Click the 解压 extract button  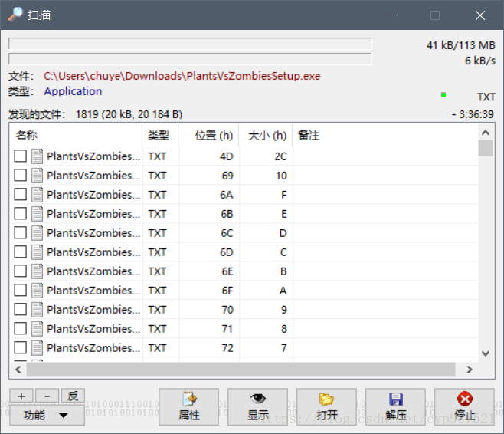click(x=396, y=406)
